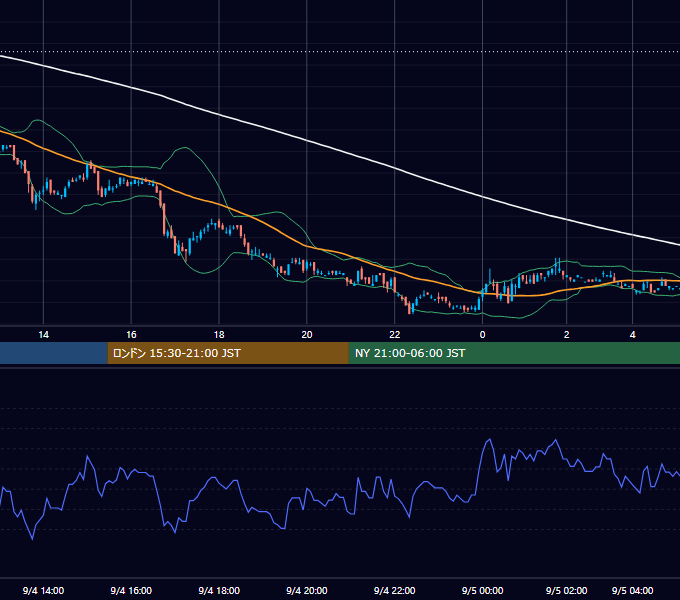Image resolution: width=680 pixels, height=600 pixels.
Task: Click the '0' hour label on price chart axis
Action: (482, 335)
